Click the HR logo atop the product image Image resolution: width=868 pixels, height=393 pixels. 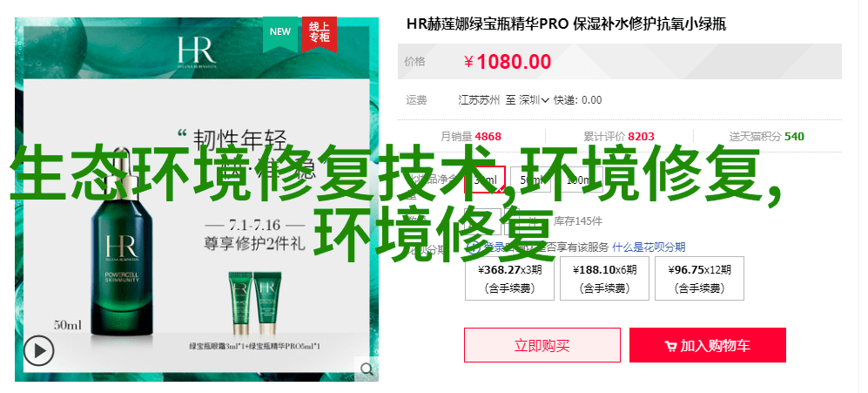(x=197, y=52)
